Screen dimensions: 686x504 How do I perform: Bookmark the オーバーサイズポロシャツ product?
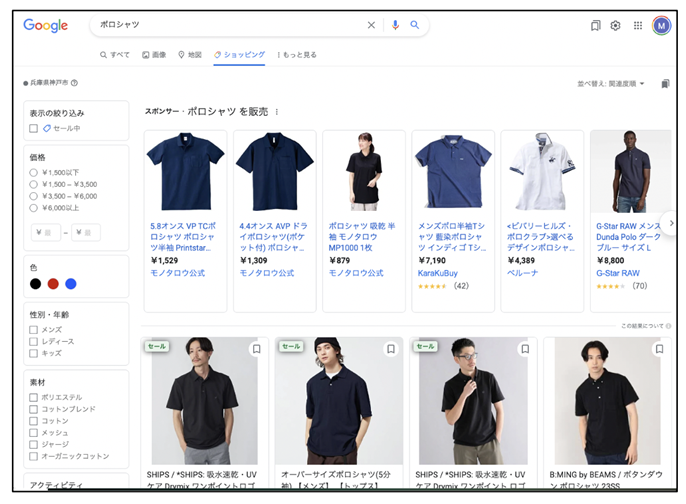coord(391,349)
